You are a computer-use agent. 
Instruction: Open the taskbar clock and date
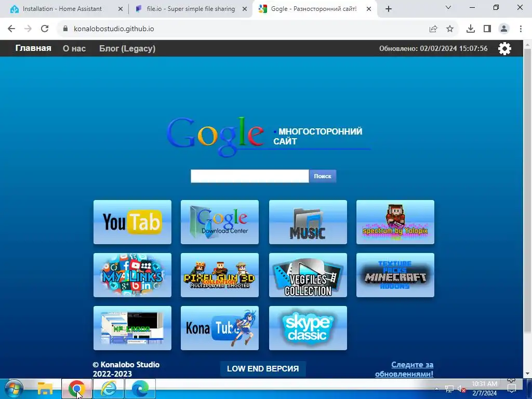click(x=485, y=389)
